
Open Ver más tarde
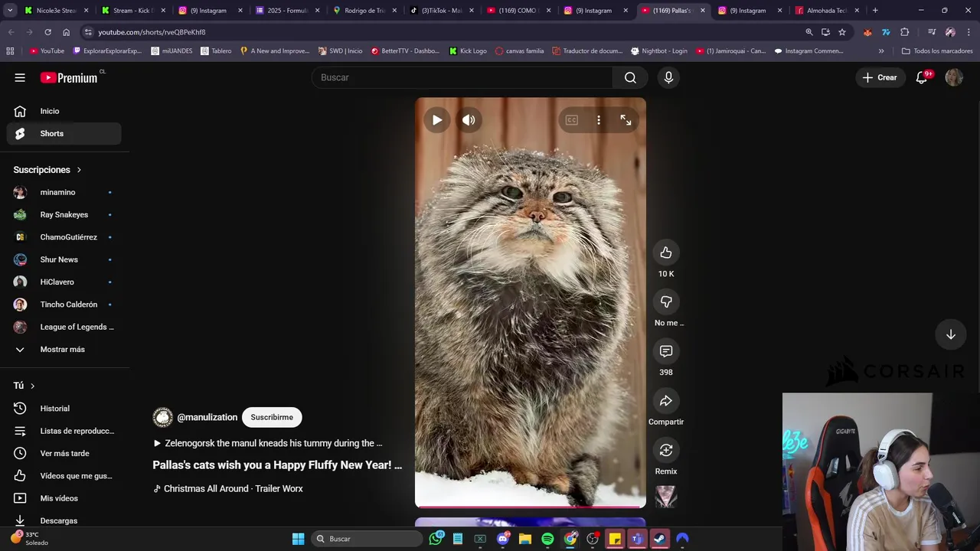click(64, 453)
